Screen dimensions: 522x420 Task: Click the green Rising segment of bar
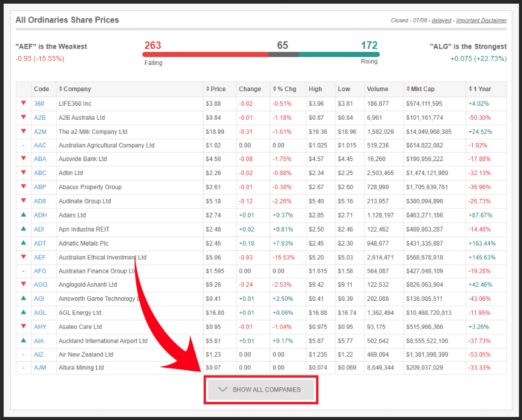tap(339, 54)
